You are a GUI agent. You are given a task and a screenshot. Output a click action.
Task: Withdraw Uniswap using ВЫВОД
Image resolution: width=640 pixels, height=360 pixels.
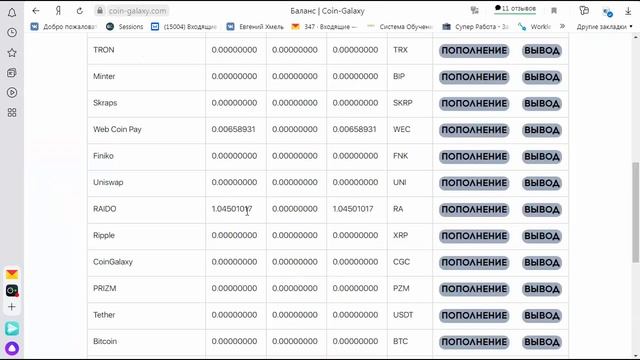coord(542,183)
